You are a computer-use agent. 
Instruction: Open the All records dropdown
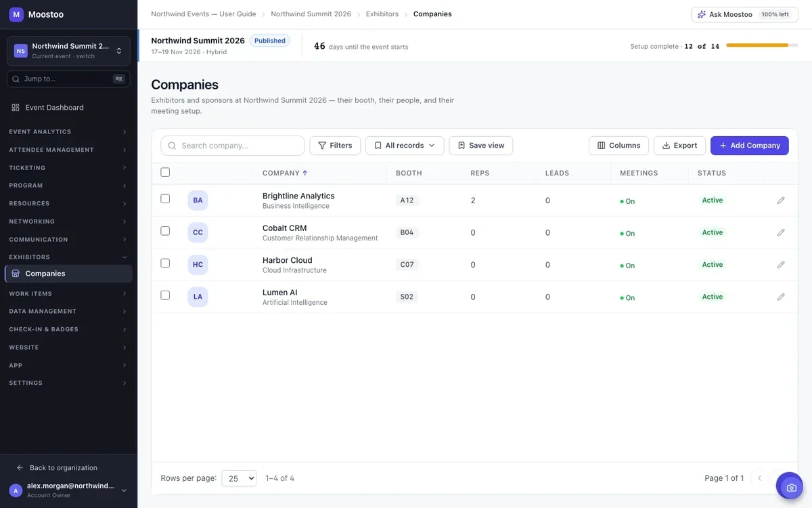pos(405,146)
